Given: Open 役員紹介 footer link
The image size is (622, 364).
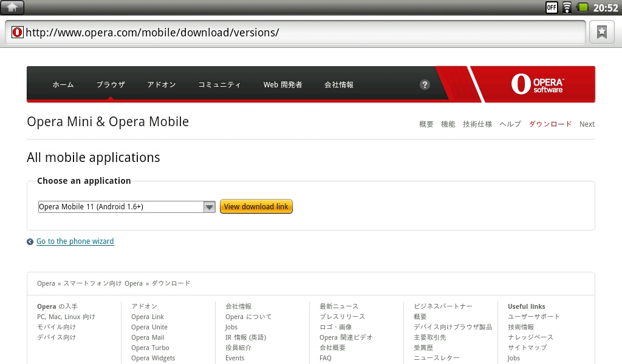Looking at the screenshot, I should click(x=238, y=348).
